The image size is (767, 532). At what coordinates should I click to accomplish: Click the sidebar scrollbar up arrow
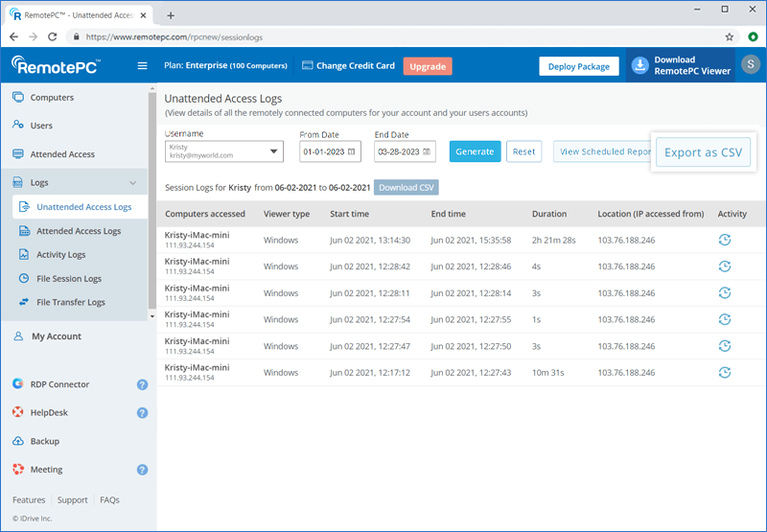click(152, 89)
